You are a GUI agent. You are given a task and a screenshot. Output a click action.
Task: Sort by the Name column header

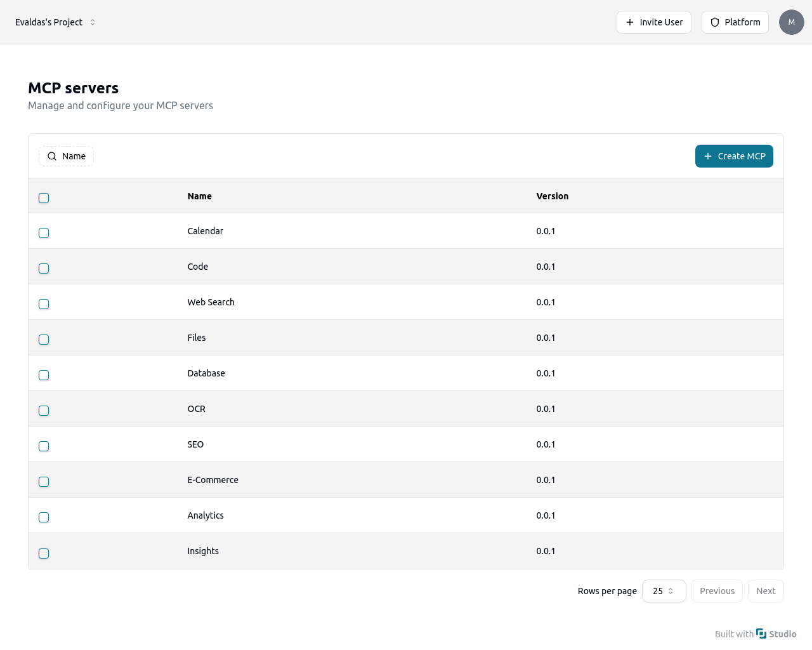tap(200, 196)
